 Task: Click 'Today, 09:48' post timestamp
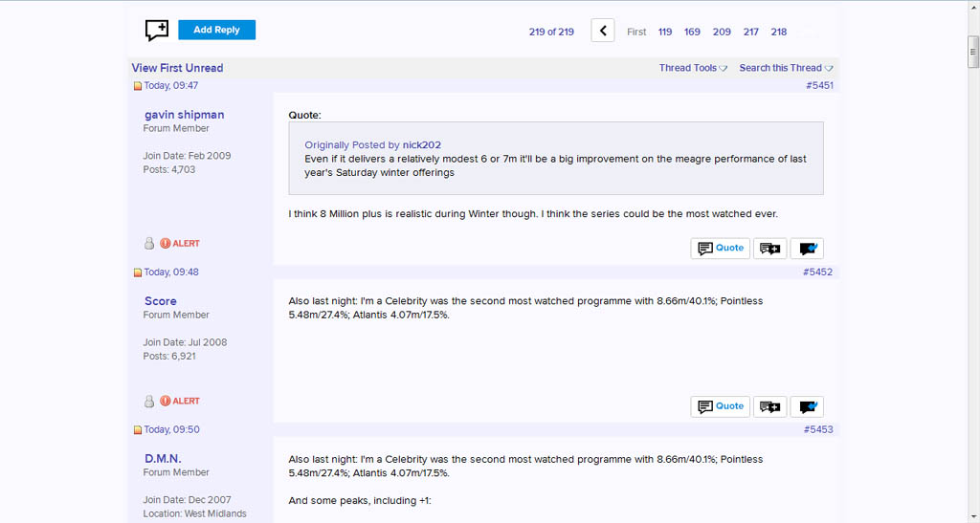pyautogui.click(x=171, y=272)
